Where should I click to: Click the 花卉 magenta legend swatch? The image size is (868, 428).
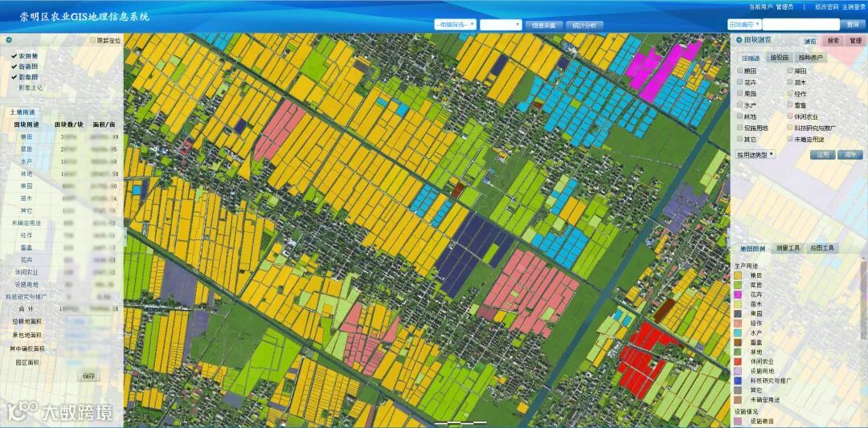[x=738, y=293]
